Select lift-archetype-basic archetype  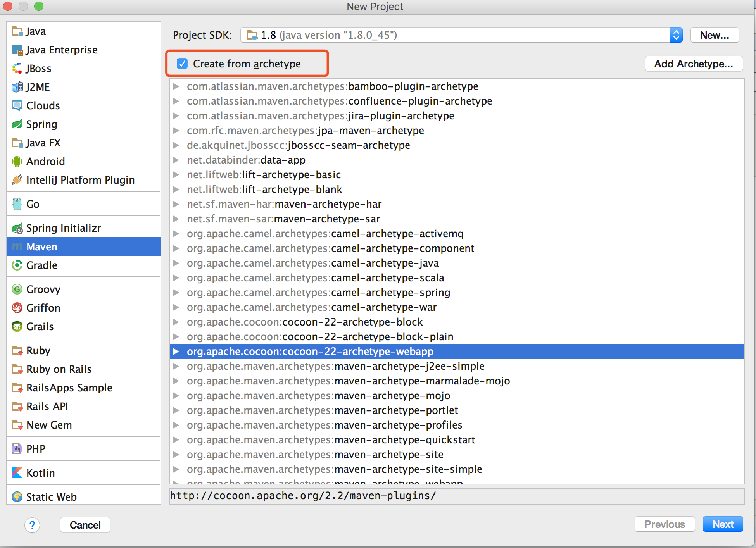pos(457,174)
